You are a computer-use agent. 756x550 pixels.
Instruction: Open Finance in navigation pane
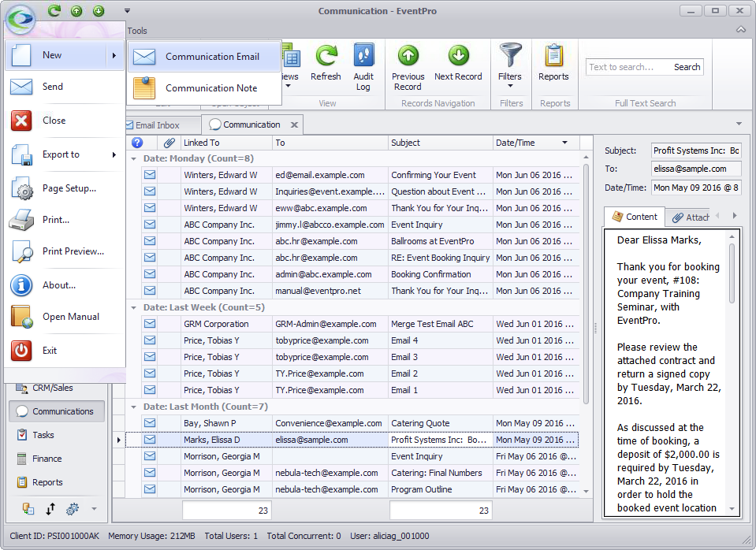(x=57, y=459)
